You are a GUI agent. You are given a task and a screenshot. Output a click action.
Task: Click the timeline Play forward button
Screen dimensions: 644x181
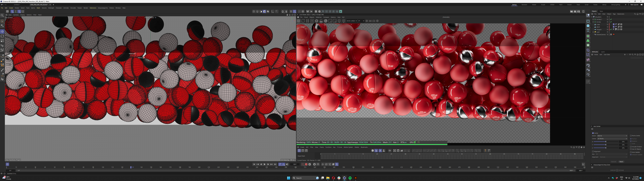pyautogui.click(x=264, y=164)
